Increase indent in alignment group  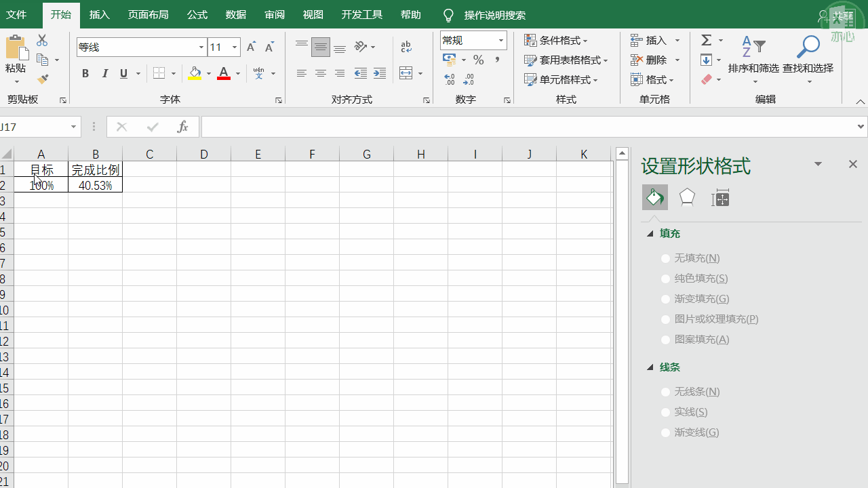(380, 73)
